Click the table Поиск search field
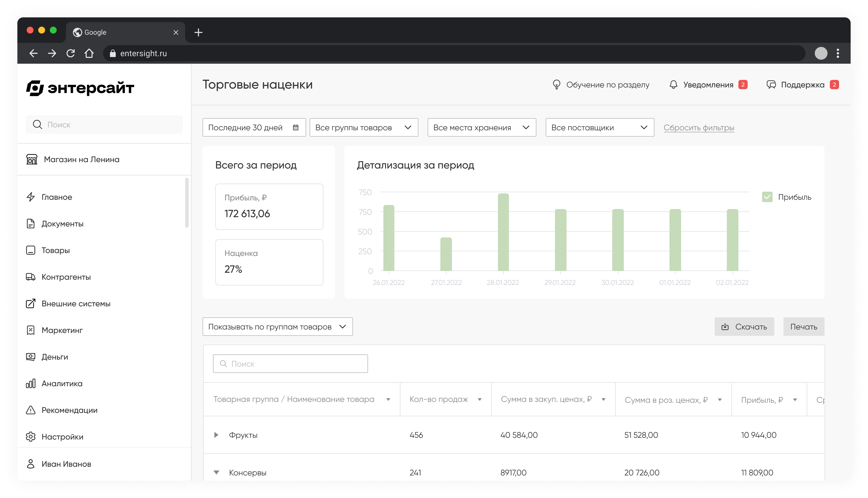Image resolution: width=868 pixels, height=498 pixels. click(x=290, y=364)
